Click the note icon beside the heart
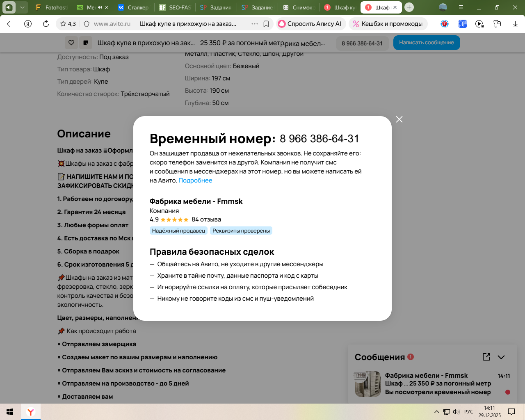Image resolution: width=525 pixels, height=420 pixels. click(85, 43)
